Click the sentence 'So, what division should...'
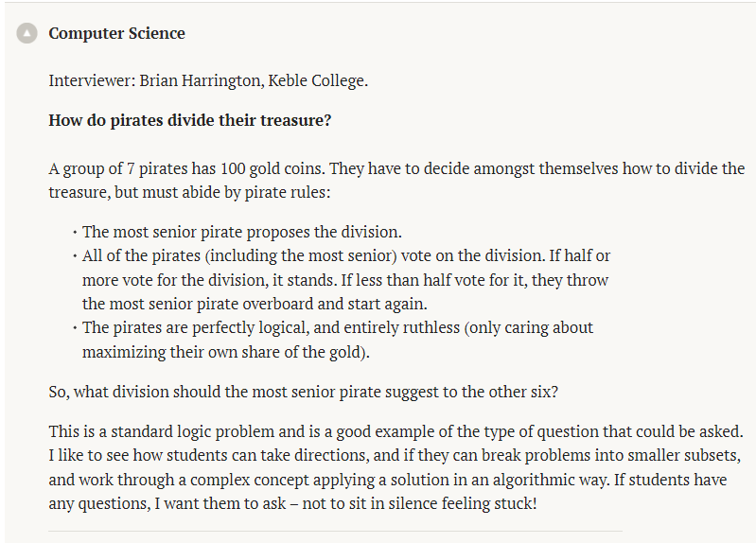The height and width of the screenshot is (543, 756). 304,392
